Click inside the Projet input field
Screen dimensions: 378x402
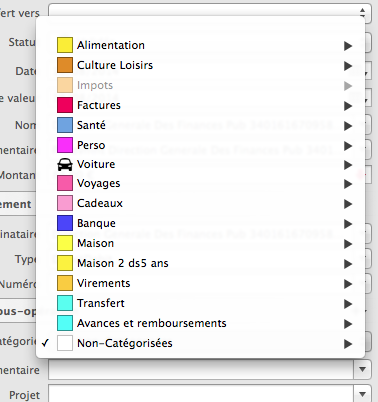201,394
